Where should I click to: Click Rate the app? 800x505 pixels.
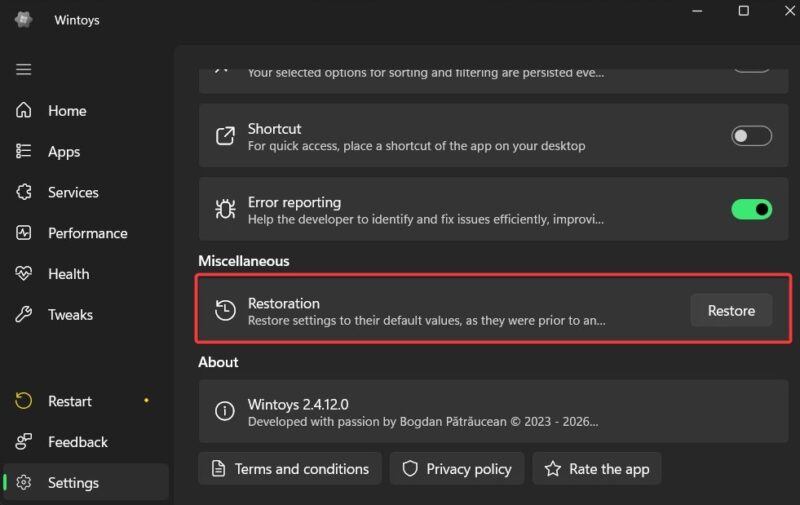(597, 468)
